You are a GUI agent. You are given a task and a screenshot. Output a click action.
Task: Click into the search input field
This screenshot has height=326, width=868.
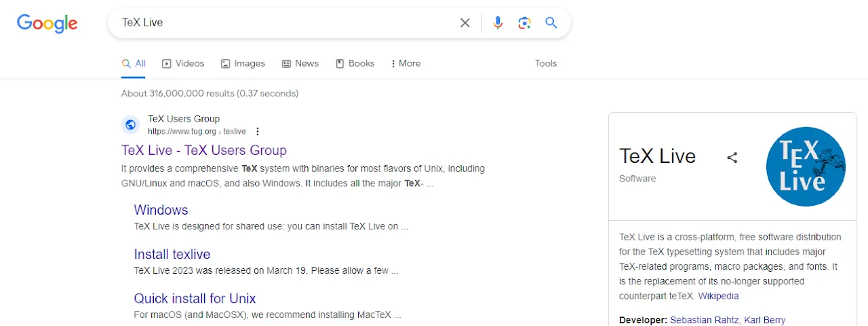285,23
